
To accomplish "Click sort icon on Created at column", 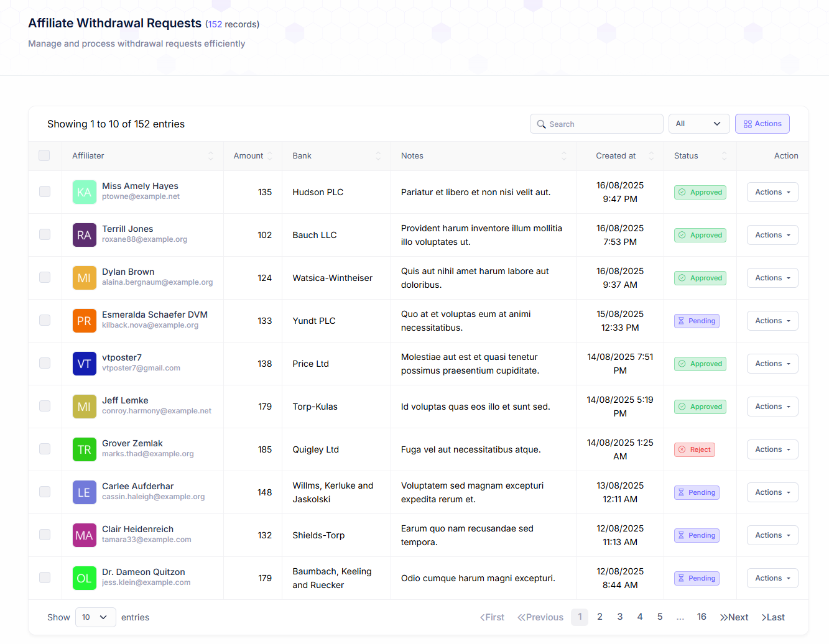I will pos(651,156).
